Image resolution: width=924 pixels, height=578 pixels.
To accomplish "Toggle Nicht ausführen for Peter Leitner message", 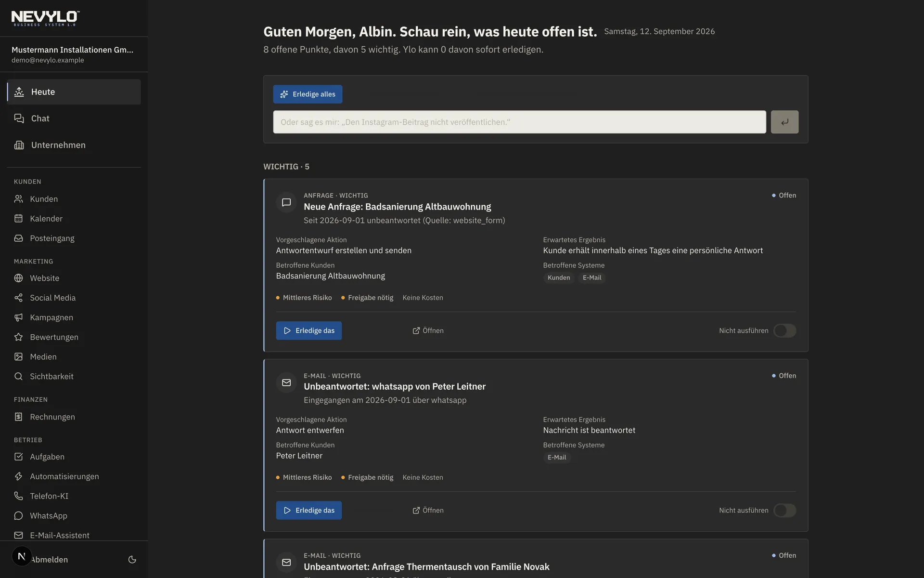I will coord(784,510).
